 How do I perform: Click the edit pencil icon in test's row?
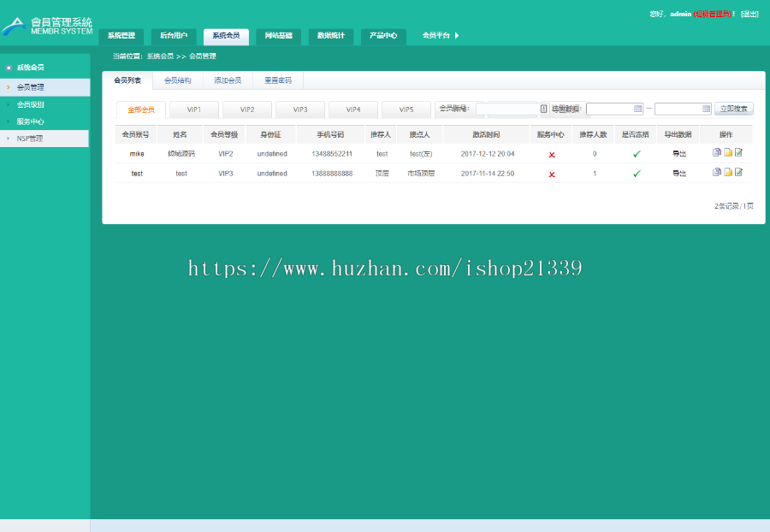738,172
